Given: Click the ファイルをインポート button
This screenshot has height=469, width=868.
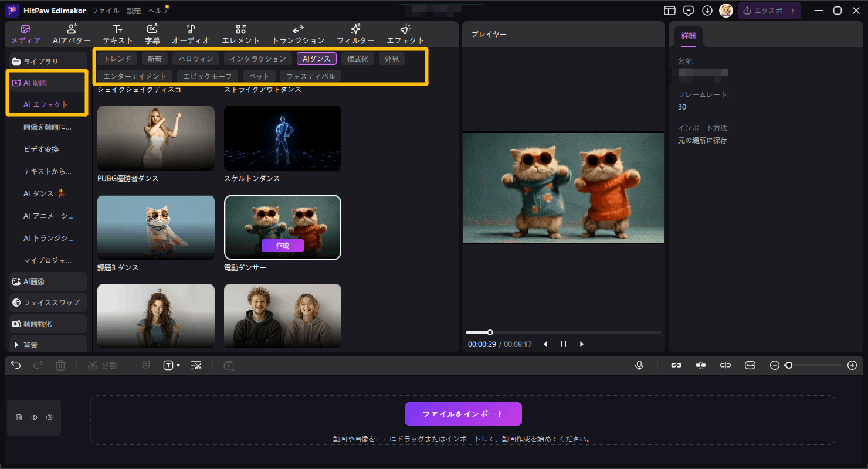Looking at the screenshot, I should click(x=463, y=414).
